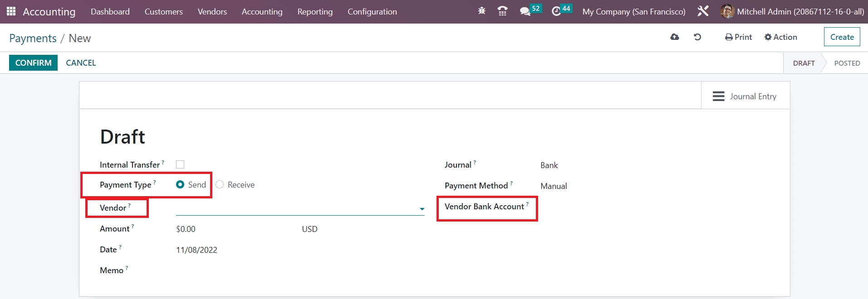Viewport: 868px width, 299px height.
Task: Open the Reporting menu
Action: click(315, 12)
